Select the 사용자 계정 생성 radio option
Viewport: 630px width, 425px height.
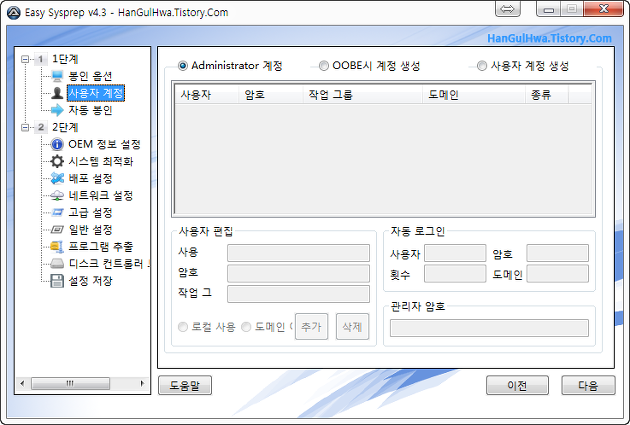(482, 65)
